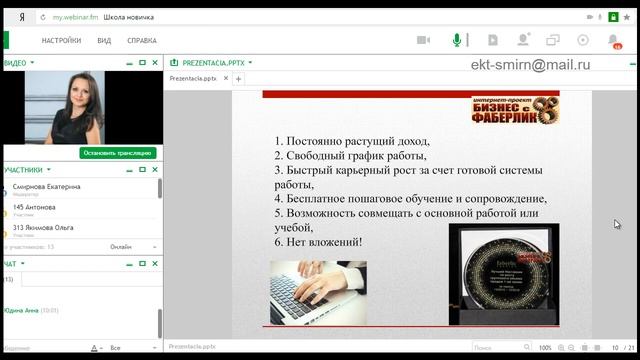Add a new file tab with plus
The image size is (640, 360).
click(x=238, y=79)
